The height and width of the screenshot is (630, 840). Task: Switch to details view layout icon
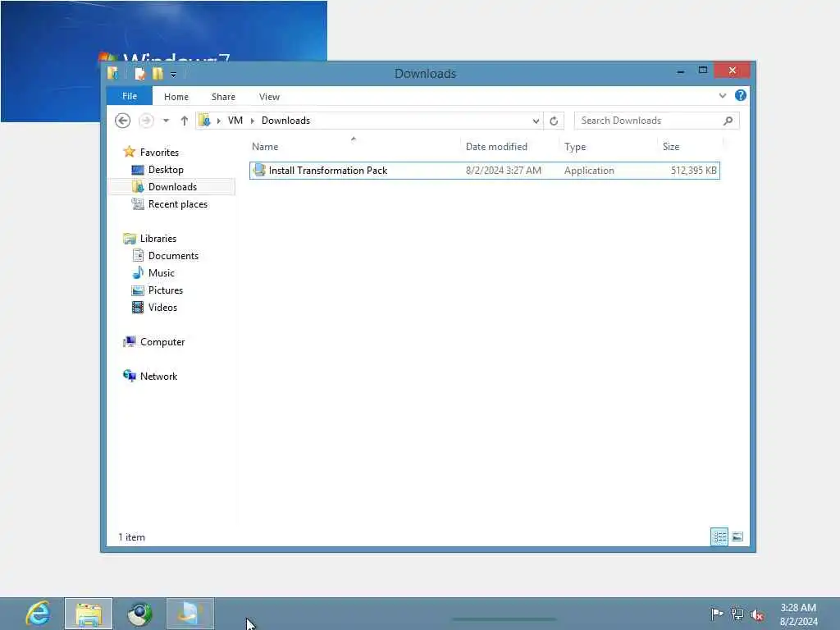[x=719, y=536]
